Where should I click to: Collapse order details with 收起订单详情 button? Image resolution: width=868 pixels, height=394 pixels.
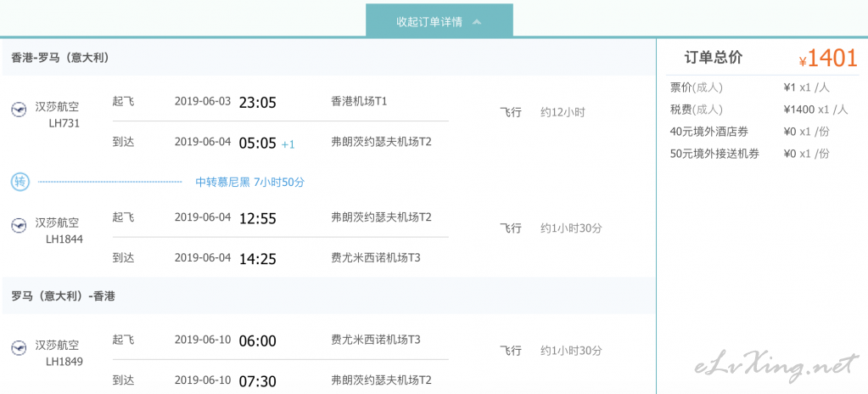click(439, 21)
